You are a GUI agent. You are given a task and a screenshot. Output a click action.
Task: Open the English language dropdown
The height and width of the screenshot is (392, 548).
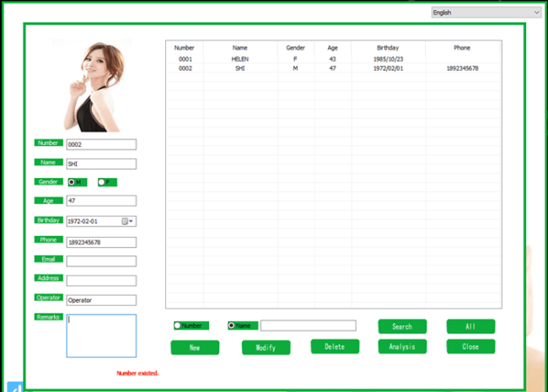pyautogui.click(x=486, y=13)
